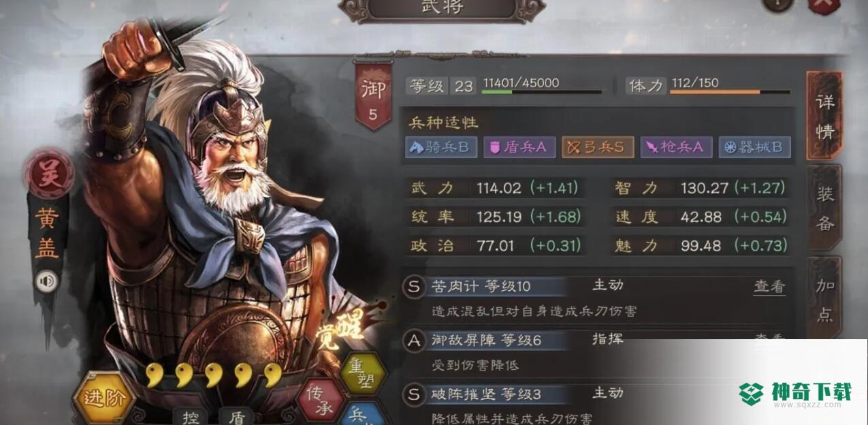
Task: Click 查看 link for 苦肉计
Action: 769,287
